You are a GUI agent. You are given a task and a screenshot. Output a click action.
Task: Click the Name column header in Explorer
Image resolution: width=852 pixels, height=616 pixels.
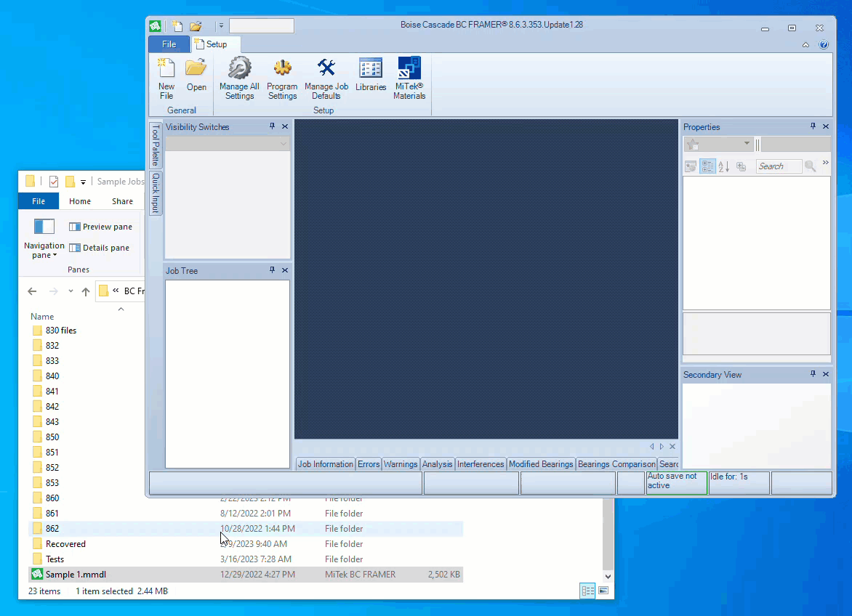[x=42, y=317]
